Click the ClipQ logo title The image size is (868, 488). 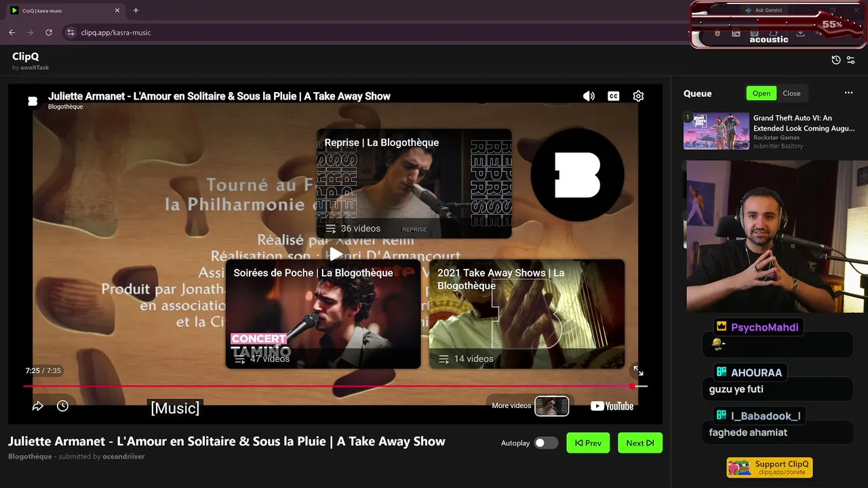pos(26,57)
